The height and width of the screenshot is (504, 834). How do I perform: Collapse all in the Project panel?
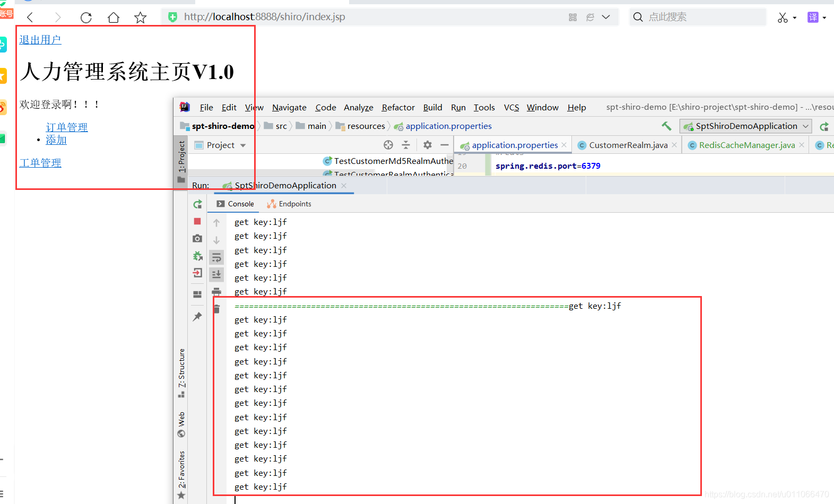[x=406, y=145]
